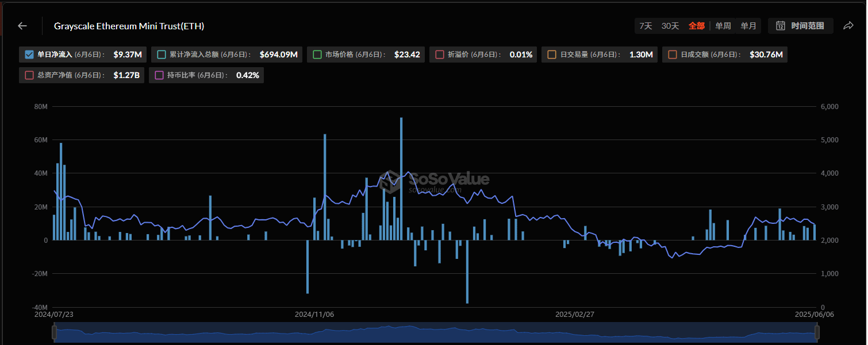The image size is (868, 345).
Task: Enable the 折溢价 checkbox
Action: pos(440,55)
